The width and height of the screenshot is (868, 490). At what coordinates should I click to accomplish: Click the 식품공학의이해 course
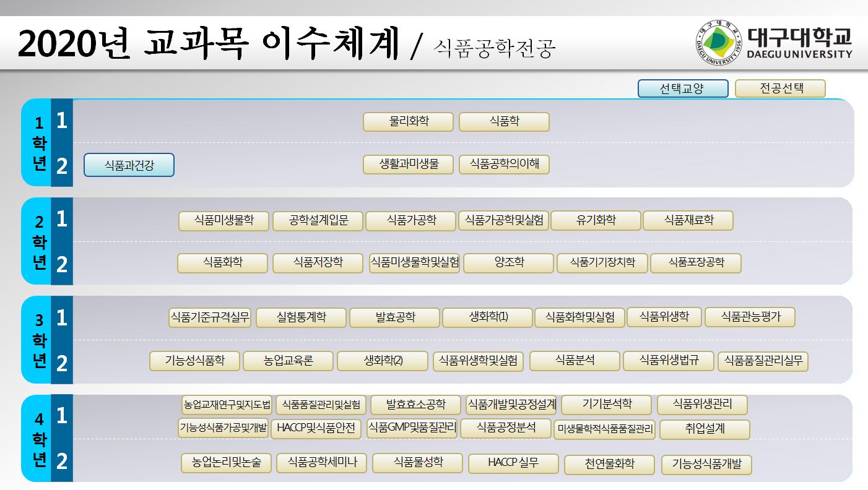504,165
